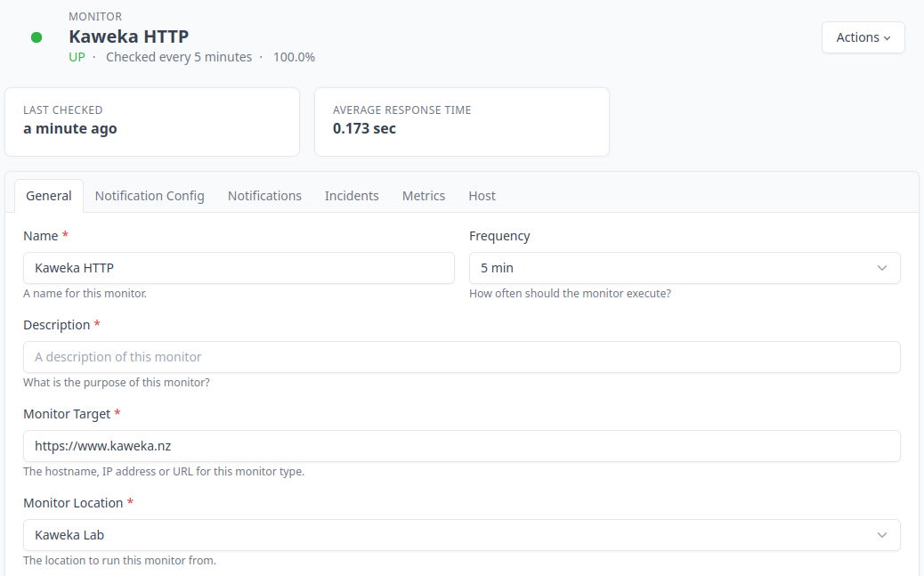Click the green UP status text
The height and width of the screenshot is (576, 924).
click(77, 57)
